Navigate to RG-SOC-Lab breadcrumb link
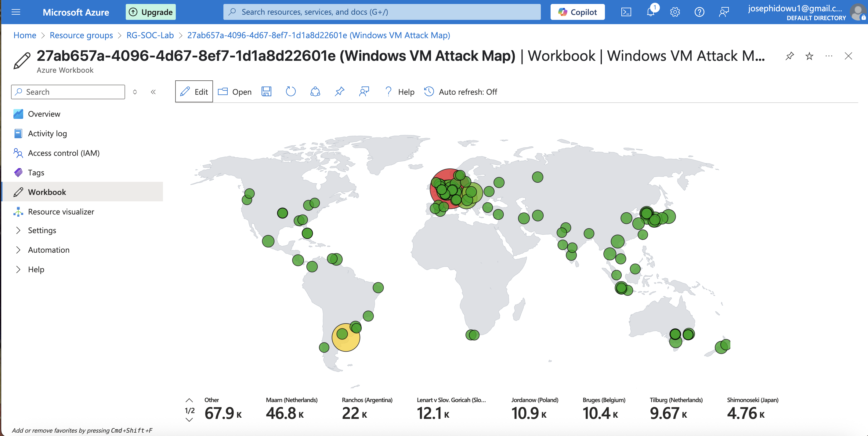Viewport: 868px width, 436px height. click(150, 35)
